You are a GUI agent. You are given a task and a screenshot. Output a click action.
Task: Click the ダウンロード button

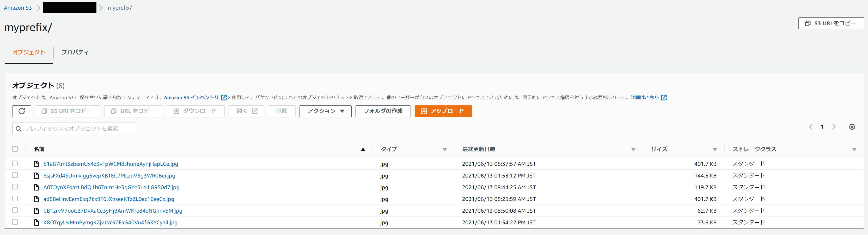195,111
